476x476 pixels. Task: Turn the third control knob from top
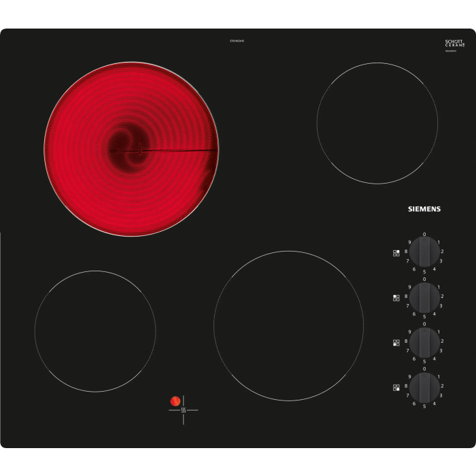[x=424, y=342]
